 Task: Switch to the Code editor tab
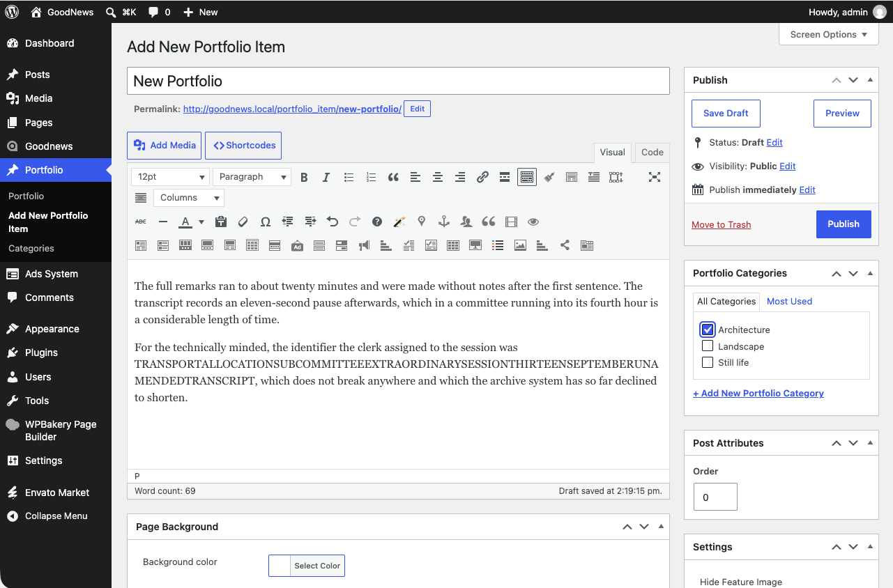click(652, 153)
